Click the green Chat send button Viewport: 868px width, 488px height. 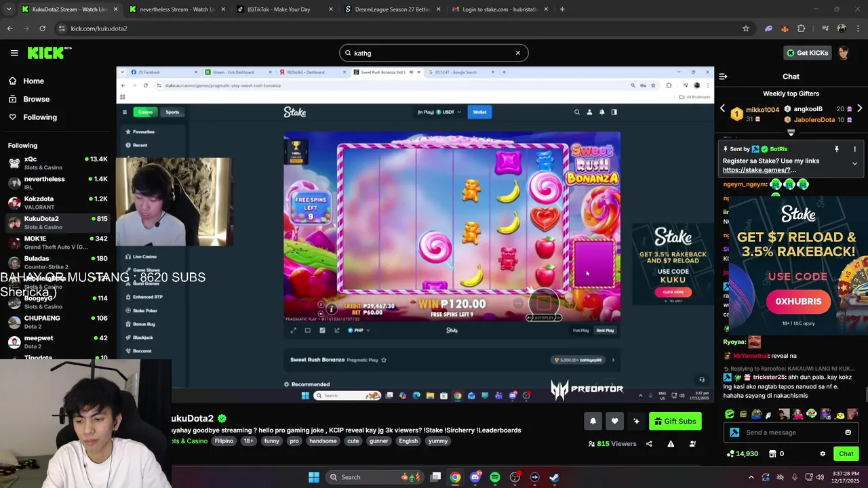tap(846, 453)
